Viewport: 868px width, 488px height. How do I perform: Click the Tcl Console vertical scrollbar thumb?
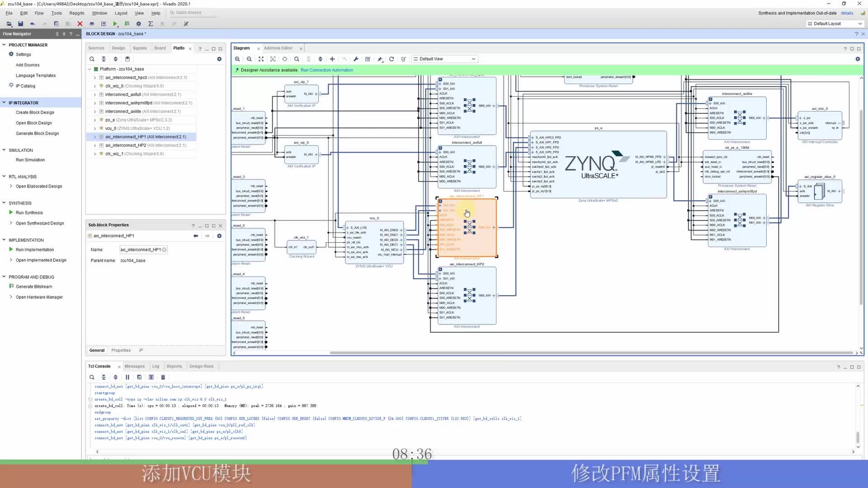tap(858, 437)
